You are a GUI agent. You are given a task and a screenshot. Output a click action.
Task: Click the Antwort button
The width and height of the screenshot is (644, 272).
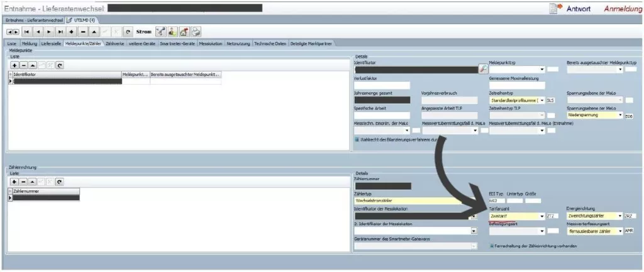pos(571,8)
